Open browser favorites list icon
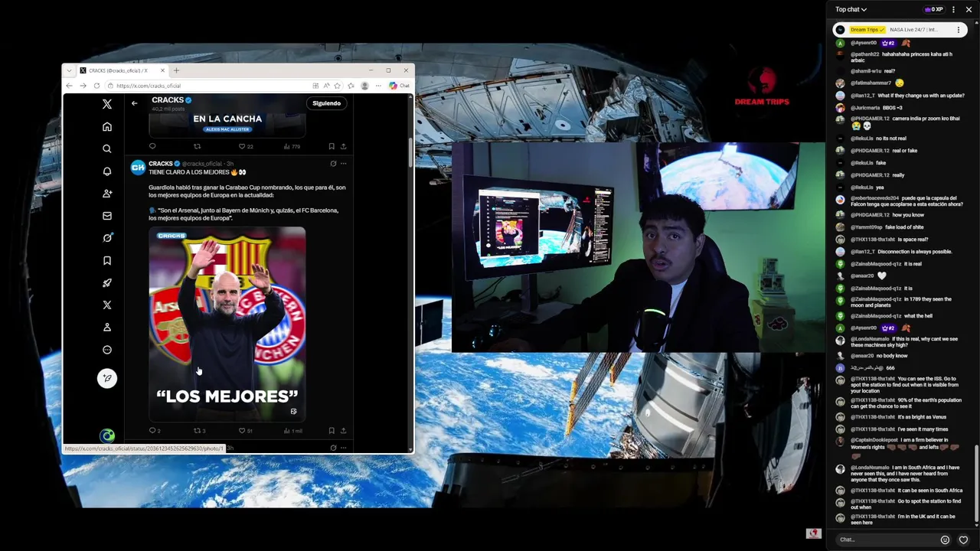 351,86
